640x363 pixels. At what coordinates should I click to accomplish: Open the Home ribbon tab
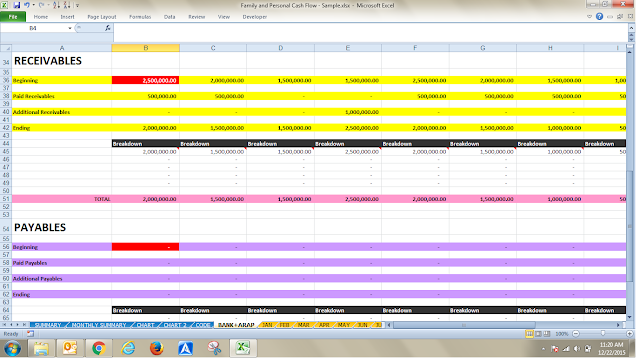[41, 17]
